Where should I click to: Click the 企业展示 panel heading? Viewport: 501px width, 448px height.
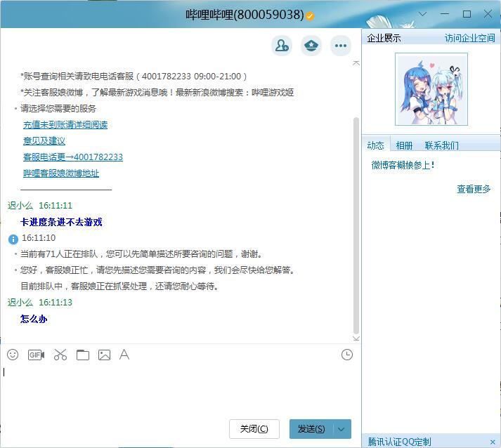tap(384, 39)
